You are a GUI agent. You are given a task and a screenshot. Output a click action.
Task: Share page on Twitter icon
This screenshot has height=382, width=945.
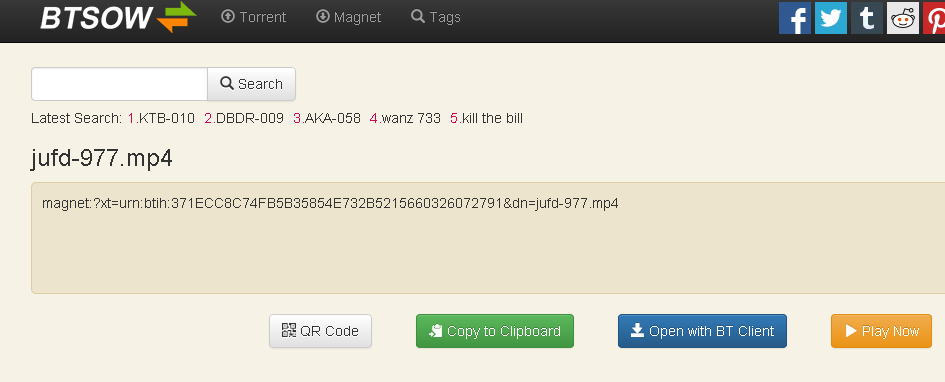[830, 18]
